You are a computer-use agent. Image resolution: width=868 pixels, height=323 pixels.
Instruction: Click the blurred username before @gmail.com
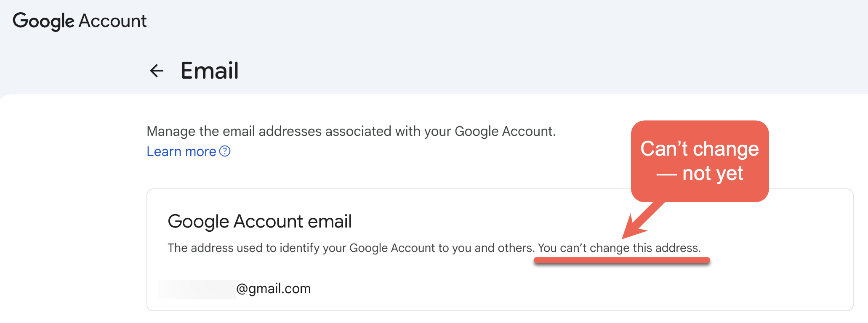pos(197,289)
